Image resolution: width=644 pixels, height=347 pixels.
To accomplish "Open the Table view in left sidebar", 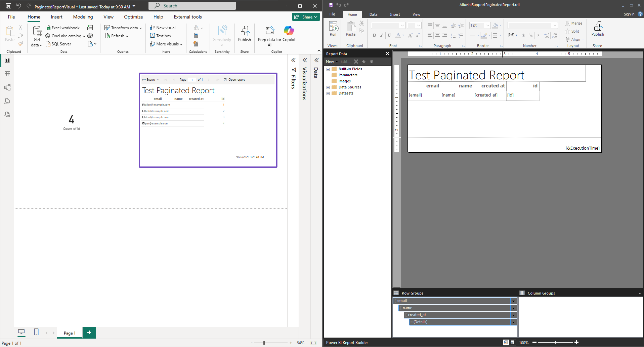I will 7,74.
